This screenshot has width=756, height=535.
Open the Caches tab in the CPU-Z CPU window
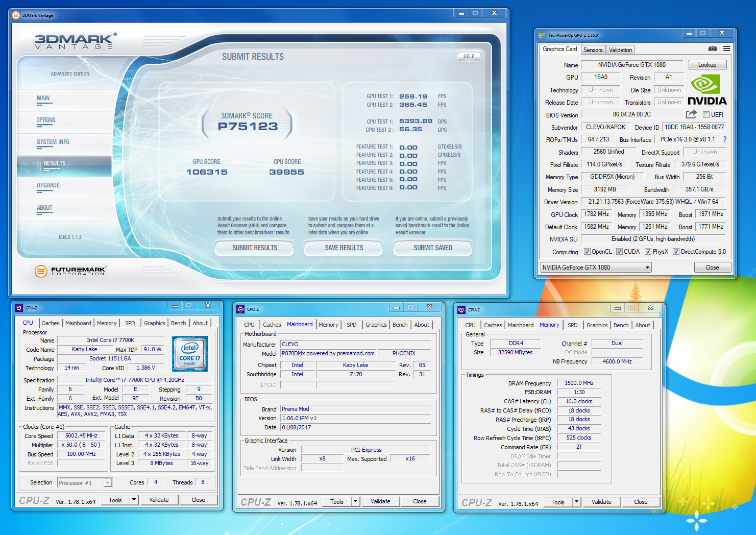point(51,323)
